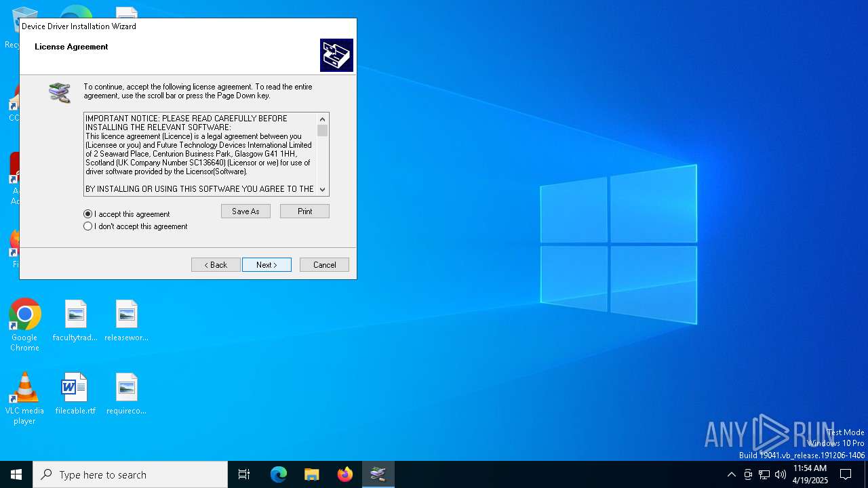This screenshot has width=868, height=488.
Task: Select the facultytrad image file icon
Action: [x=75, y=321]
